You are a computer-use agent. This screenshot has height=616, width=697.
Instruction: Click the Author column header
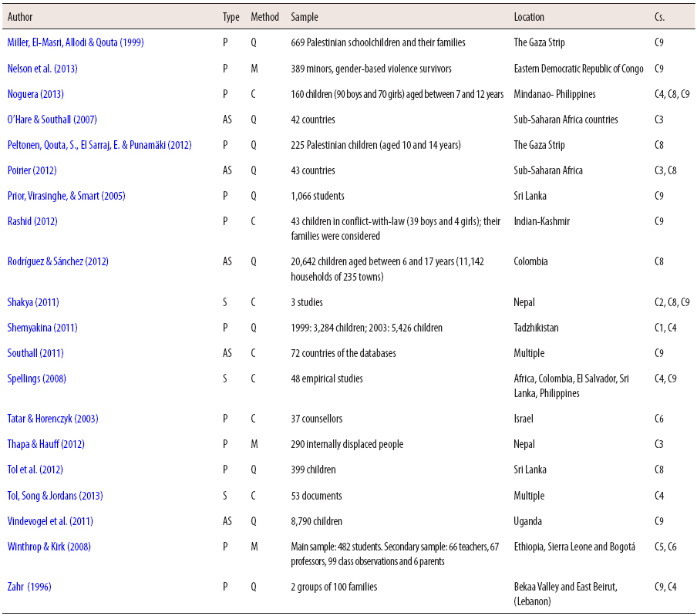tap(20, 16)
